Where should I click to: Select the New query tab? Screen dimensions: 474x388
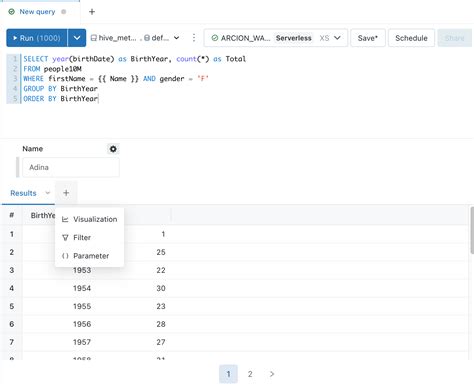pos(37,12)
